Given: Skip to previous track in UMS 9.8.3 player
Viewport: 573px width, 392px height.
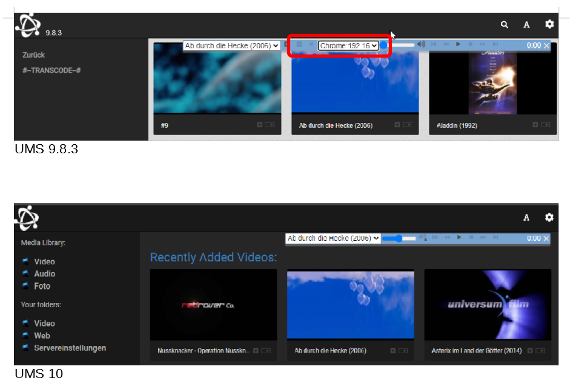Looking at the screenshot, I should click(x=434, y=44).
